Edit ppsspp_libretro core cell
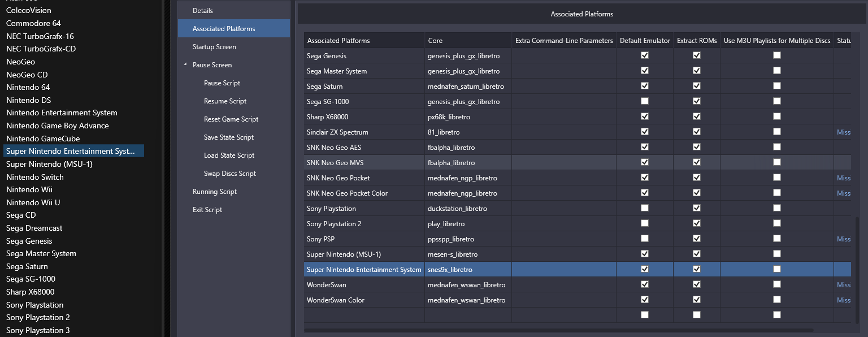The height and width of the screenshot is (337, 868). pyautogui.click(x=468, y=239)
